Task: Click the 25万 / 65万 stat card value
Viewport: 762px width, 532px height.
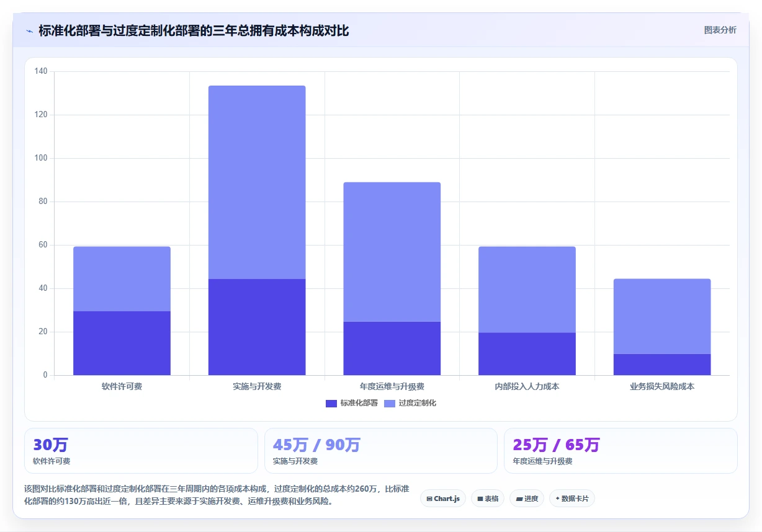Action: click(x=556, y=445)
